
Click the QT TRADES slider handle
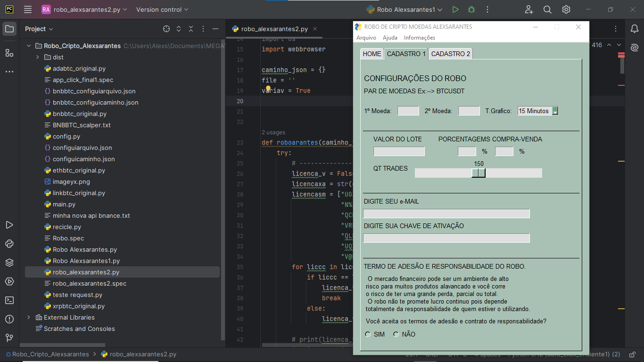(x=479, y=173)
